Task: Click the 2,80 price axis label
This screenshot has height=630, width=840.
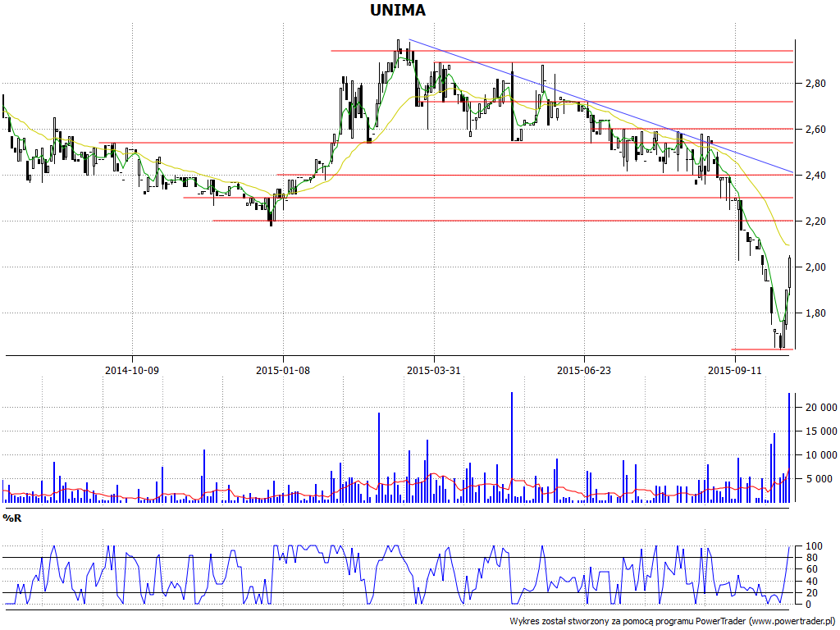Action: tap(815, 84)
